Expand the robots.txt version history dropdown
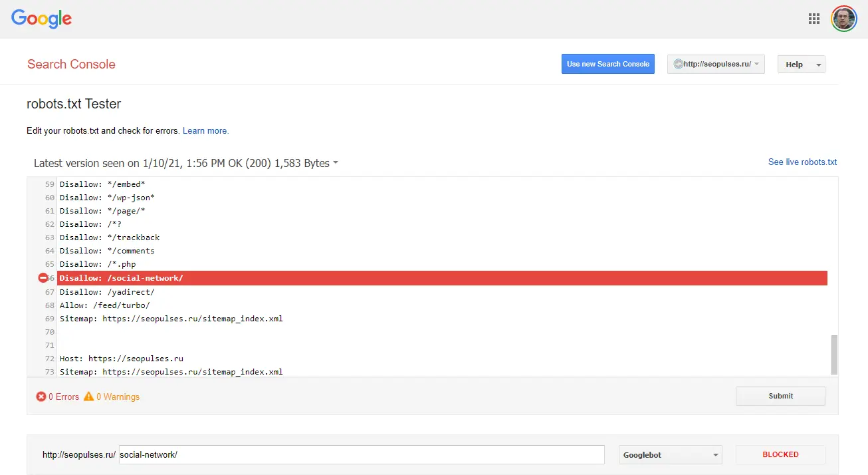The height and width of the screenshot is (475, 868). (336, 162)
